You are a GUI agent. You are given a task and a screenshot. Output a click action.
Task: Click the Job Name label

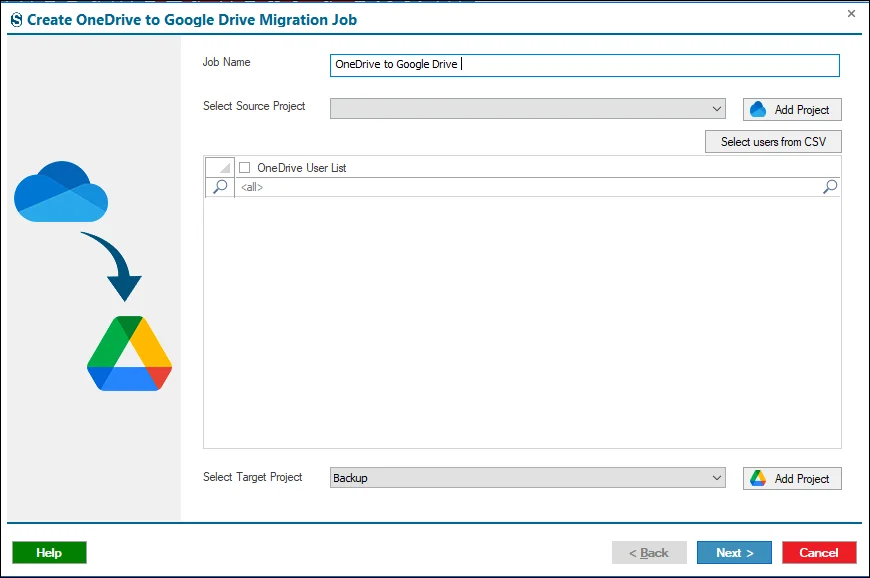[x=226, y=62]
